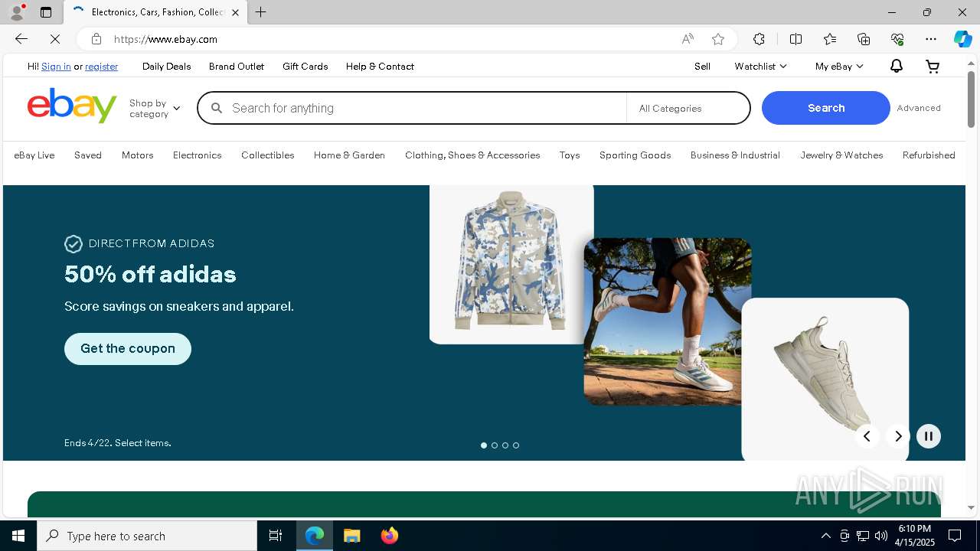980x551 pixels.
Task: Open File Explorer from the taskbar
Action: 352,536
